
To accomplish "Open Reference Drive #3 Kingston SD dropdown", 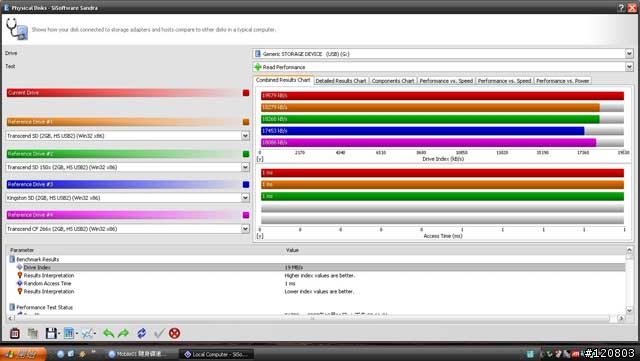I will (x=245, y=198).
